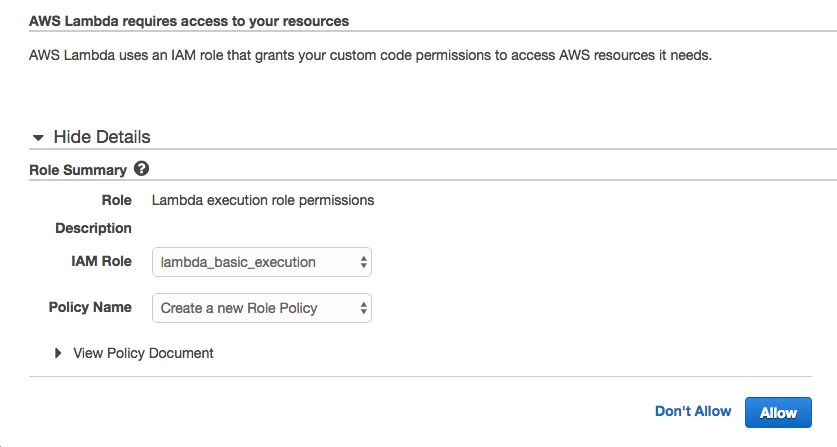This screenshot has height=447, width=837.
Task: Click the Don't Allow link
Action: click(x=693, y=411)
